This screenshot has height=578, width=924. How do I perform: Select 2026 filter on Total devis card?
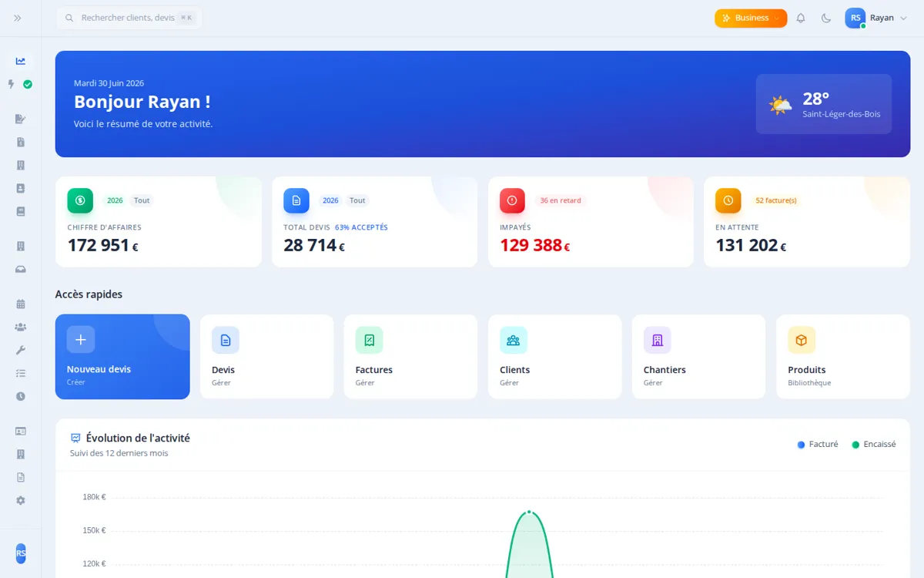[330, 200]
